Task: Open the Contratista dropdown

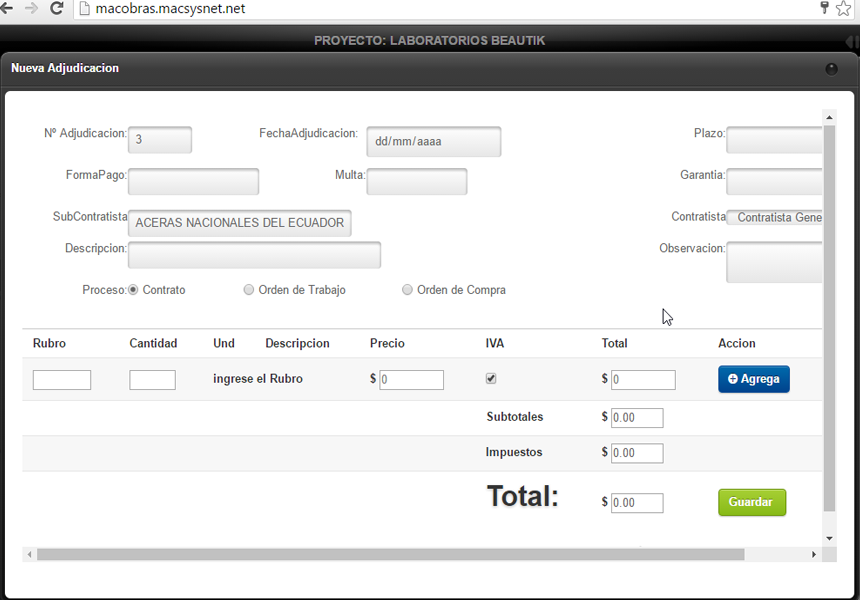Action: pos(775,217)
